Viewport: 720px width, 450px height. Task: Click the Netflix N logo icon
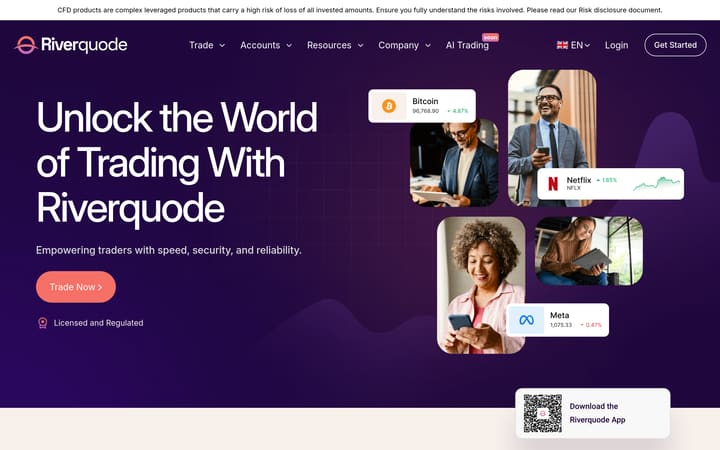click(553, 184)
